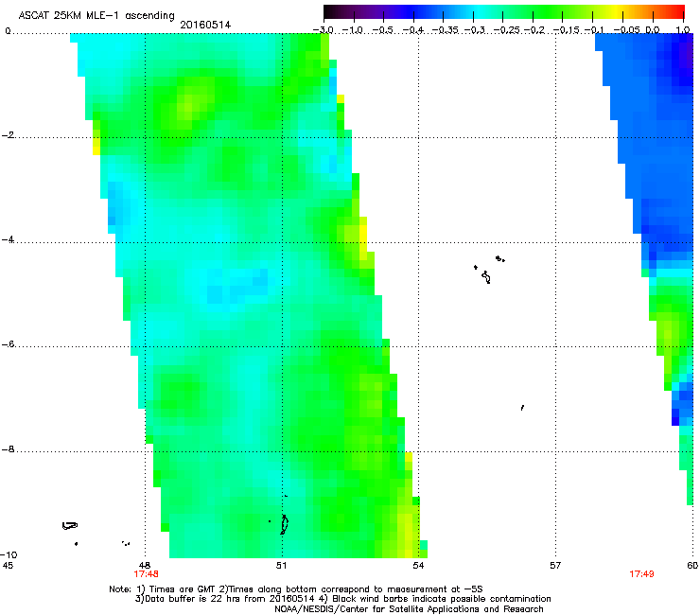Click the 1.0 label at color bar end
Screen dimensions: 700x615
683,30
